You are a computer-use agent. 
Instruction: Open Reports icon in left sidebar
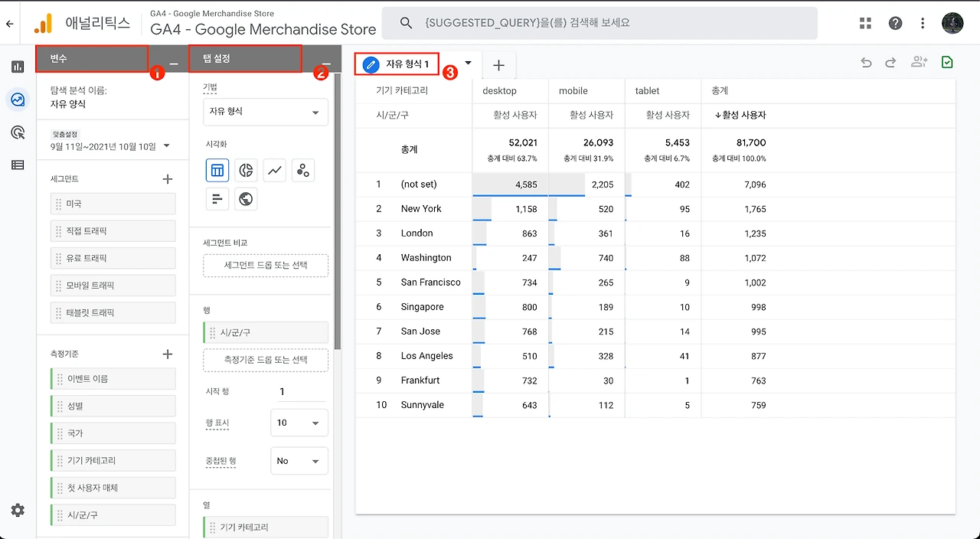(x=18, y=67)
